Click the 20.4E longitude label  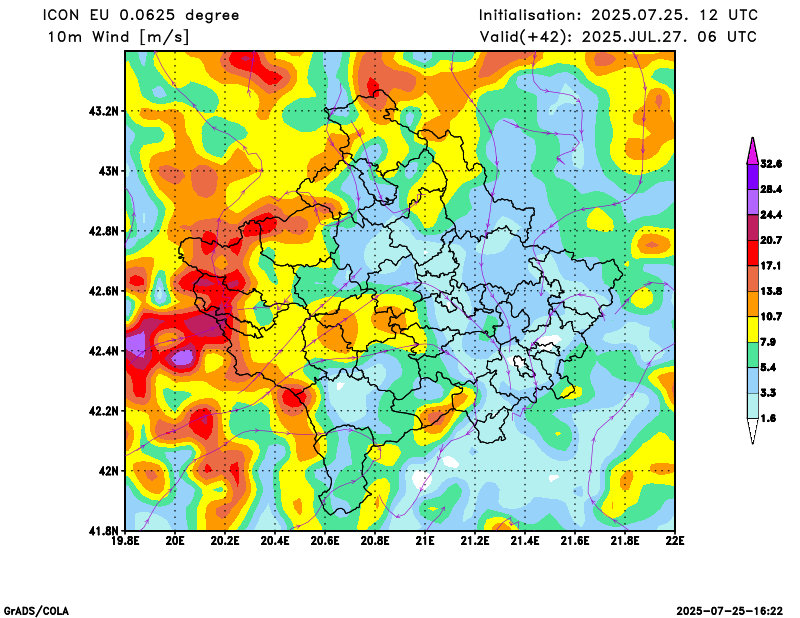[275, 541]
